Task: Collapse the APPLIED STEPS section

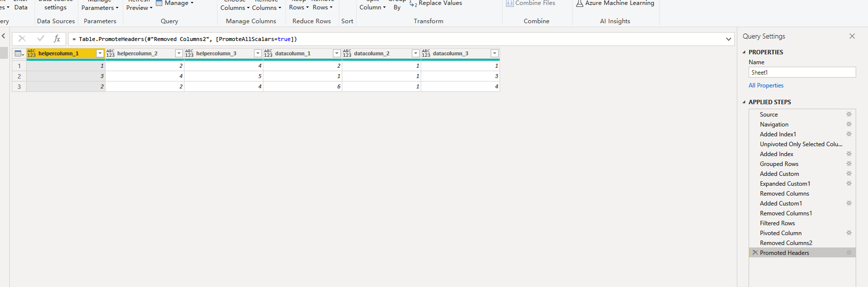Action: coord(744,102)
